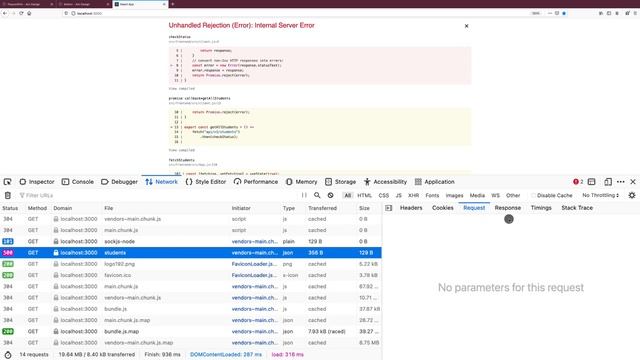Viewport: 640px width, 360px height.
Task: Filter requests by WS
Action: (496, 196)
